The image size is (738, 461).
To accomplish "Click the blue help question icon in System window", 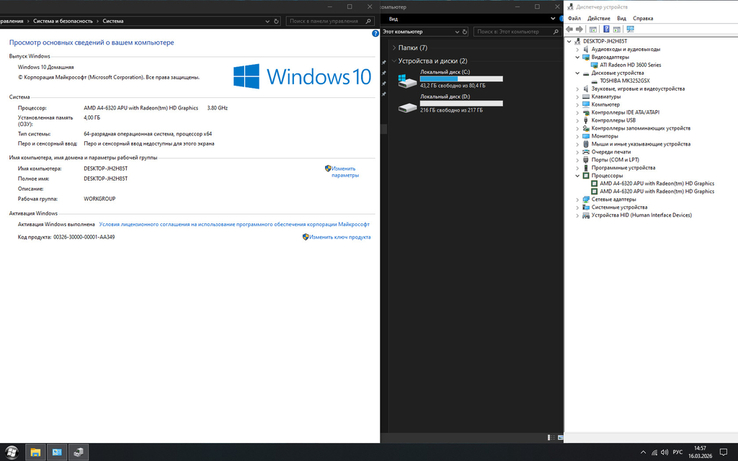I will 375,33.
